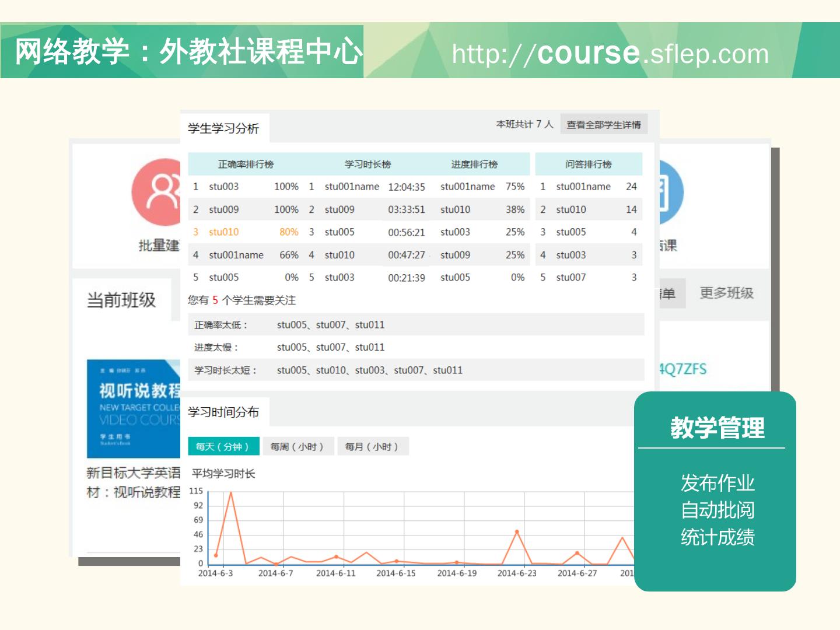Click the course.sflep.com URL in header
The image size is (840, 630).
610,54
